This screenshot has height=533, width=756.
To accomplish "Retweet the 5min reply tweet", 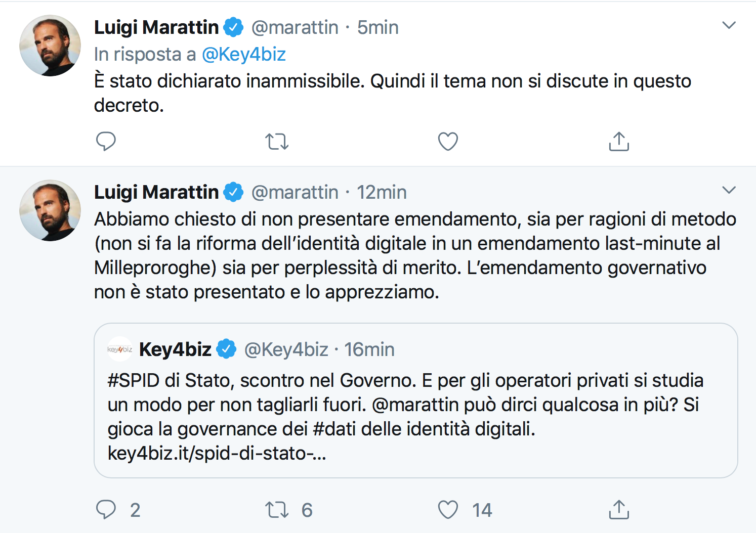I will pos(277,142).
